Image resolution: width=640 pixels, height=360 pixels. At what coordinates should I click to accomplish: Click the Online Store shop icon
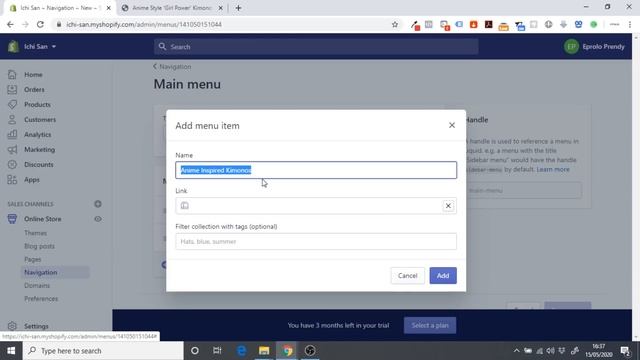click(12, 219)
